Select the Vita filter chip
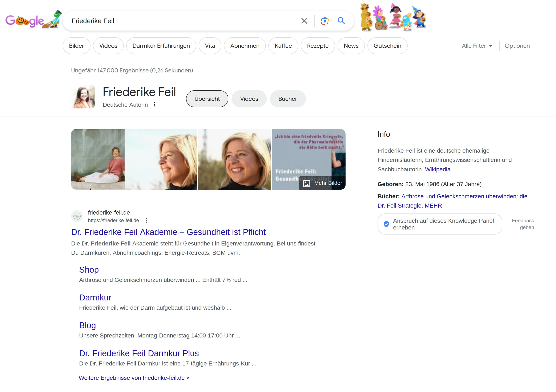This screenshot has height=392, width=556. point(210,46)
